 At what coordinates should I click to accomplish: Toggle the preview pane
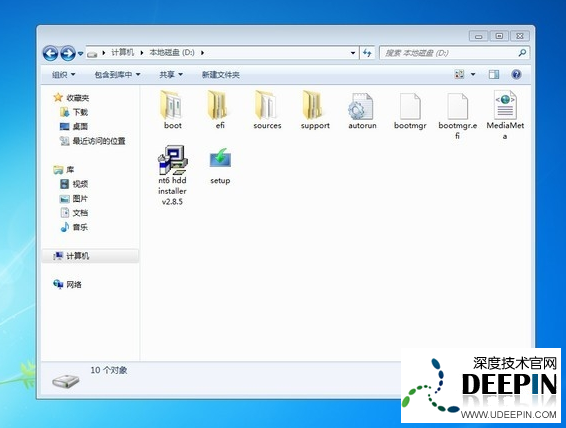[x=493, y=74]
